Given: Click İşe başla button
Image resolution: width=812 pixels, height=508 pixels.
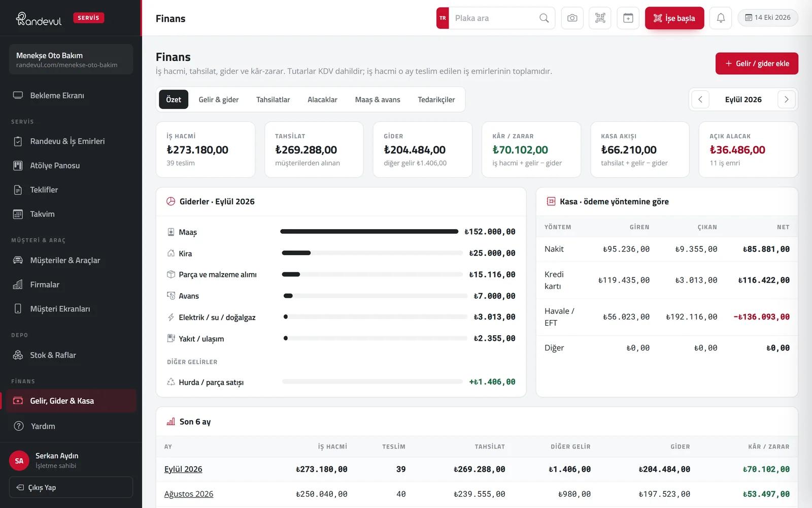Looking at the screenshot, I should coord(674,18).
